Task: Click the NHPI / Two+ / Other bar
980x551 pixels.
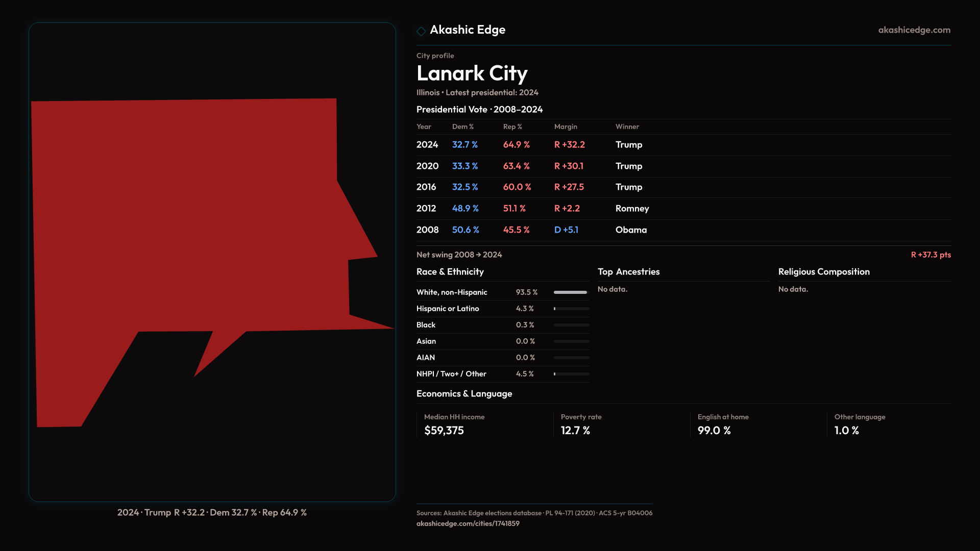Action: [571, 374]
